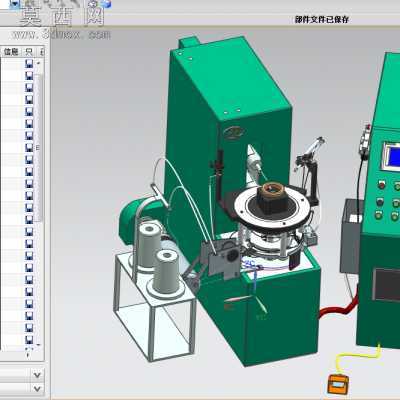Click the bottommost full save-disk icon in navigator list
This screenshot has width=400, height=400.
click(29, 340)
